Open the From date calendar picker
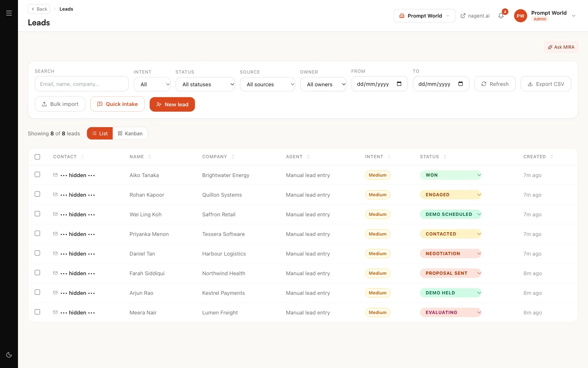 click(x=399, y=84)
